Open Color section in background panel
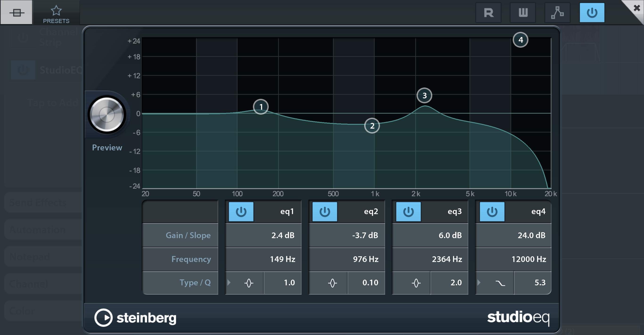 click(43, 311)
